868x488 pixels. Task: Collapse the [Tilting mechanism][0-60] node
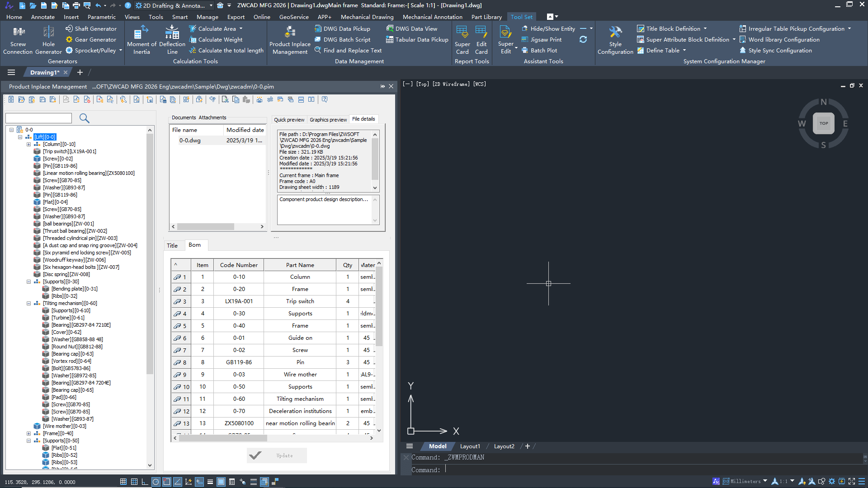[29, 303]
